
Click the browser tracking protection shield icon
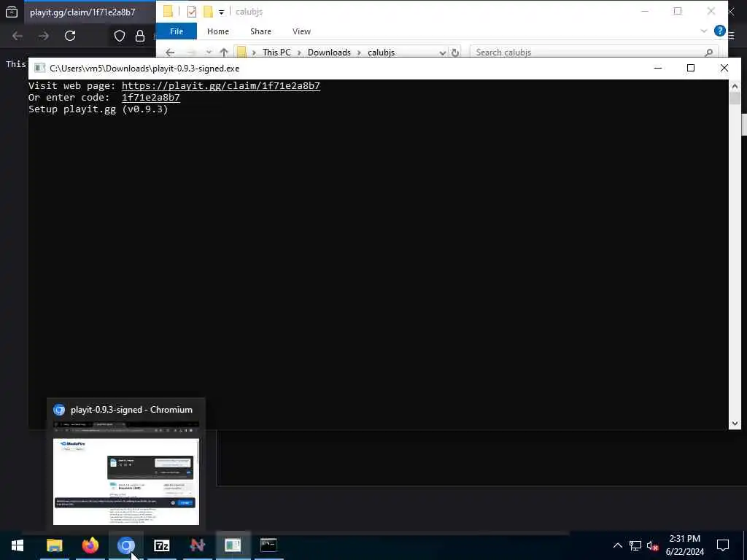[x=119, y=36]
